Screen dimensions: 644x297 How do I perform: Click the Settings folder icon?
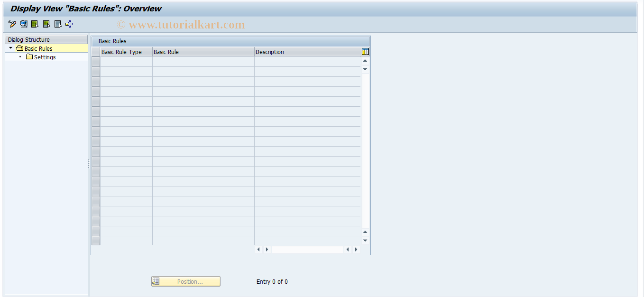(29, 57)
